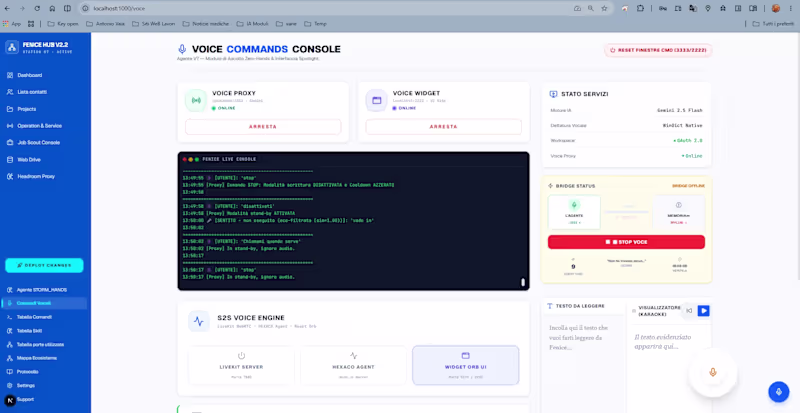Open Web Drive in the sidebar

coord(29,159)
